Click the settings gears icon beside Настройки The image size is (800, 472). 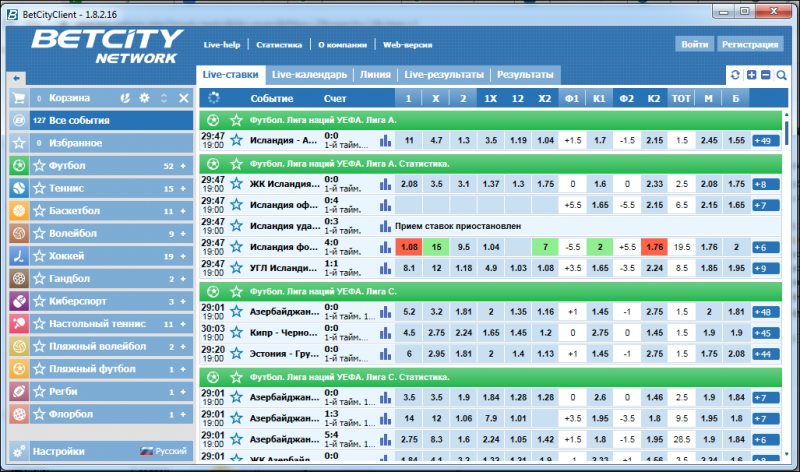(x=19, y=451)
